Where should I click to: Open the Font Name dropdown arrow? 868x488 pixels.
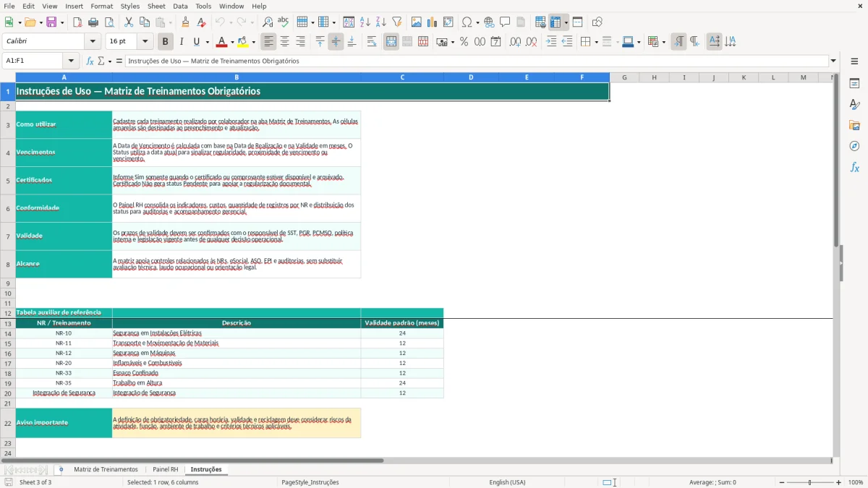[93, 42]
